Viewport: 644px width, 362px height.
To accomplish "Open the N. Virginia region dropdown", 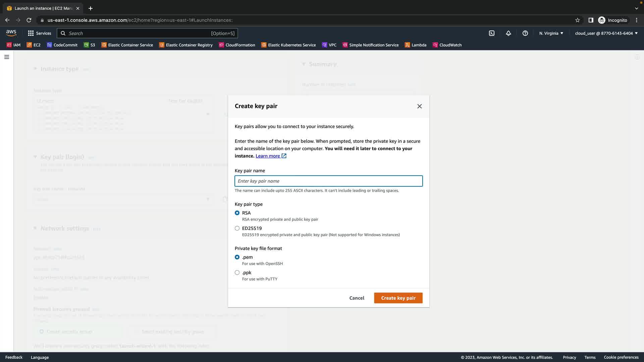I will [x=551, y=33].
